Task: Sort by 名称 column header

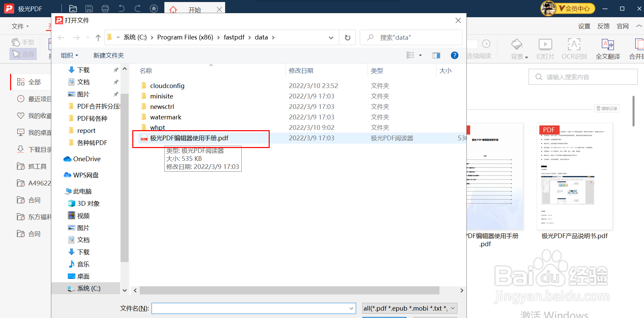Action: (146, 70)
